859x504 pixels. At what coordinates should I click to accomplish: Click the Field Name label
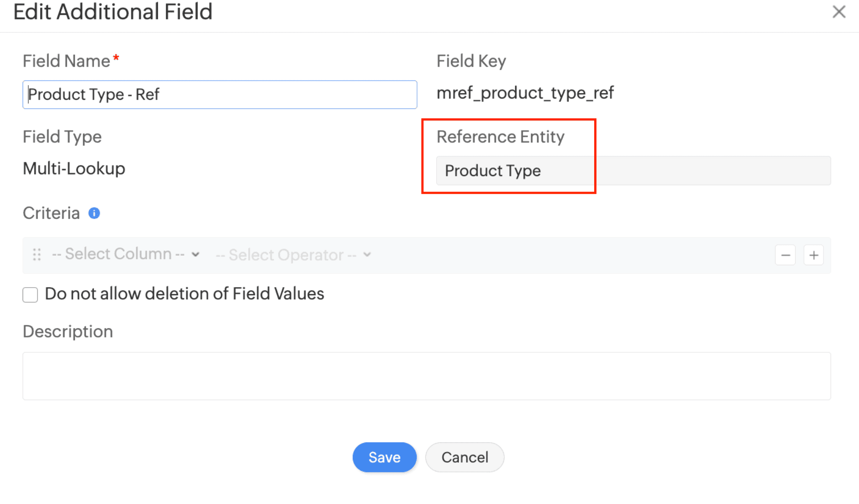tap(66, 61)
